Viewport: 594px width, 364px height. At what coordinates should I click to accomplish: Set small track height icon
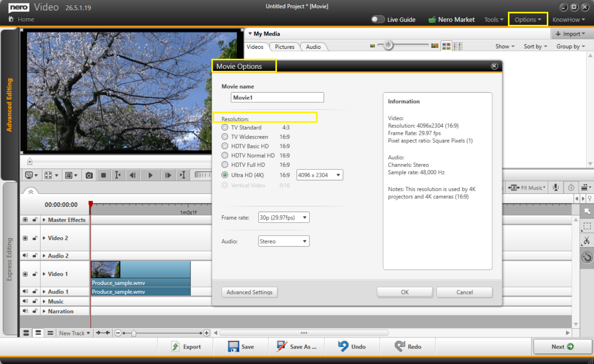pos(50,333)
